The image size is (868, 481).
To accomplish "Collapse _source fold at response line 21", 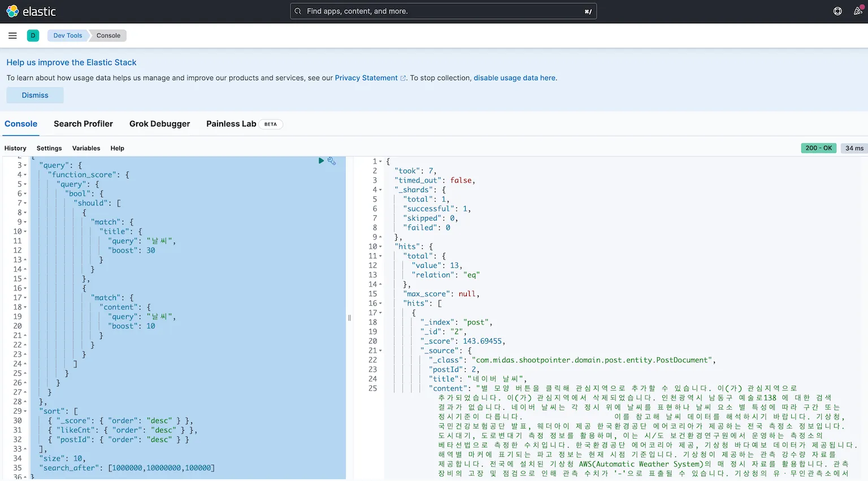I will 381,351.
